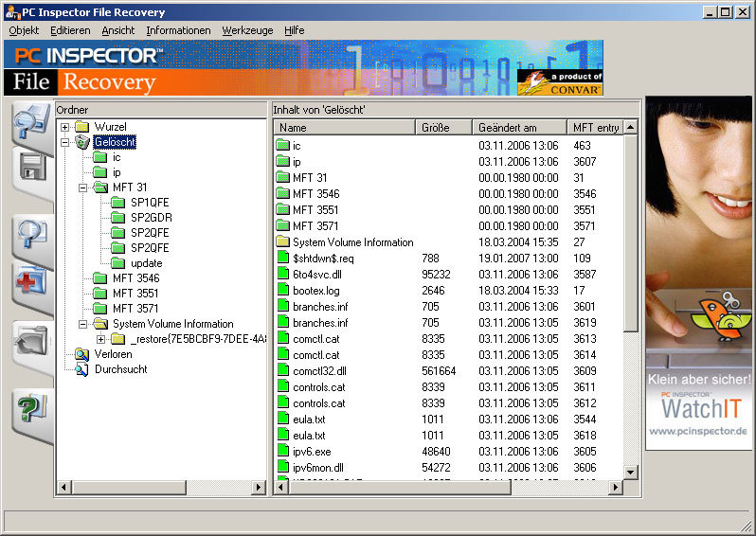Click the open drive magnifier icon in sidebar

[32, 122]
